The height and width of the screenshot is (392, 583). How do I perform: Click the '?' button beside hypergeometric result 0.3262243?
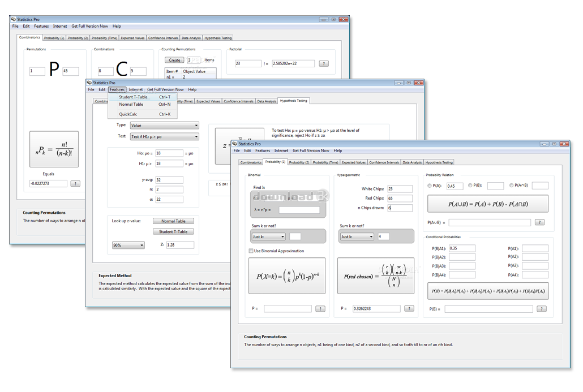(409, 309)
